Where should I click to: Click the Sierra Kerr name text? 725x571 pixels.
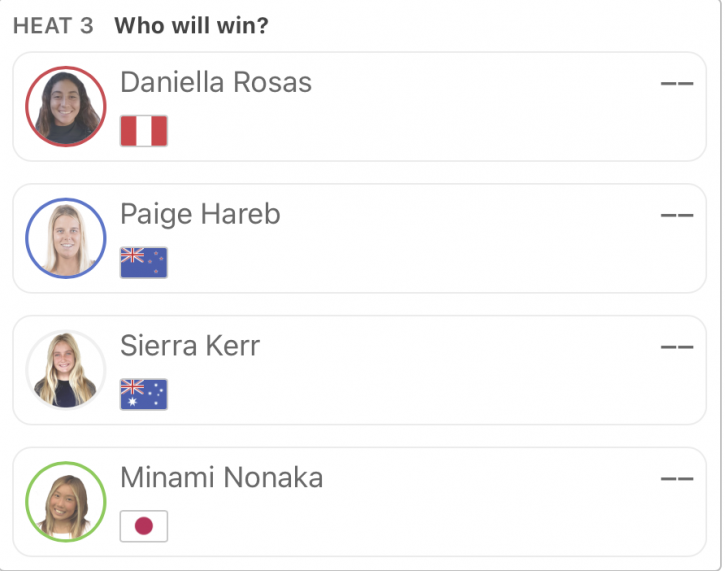[x=190, y=346]
